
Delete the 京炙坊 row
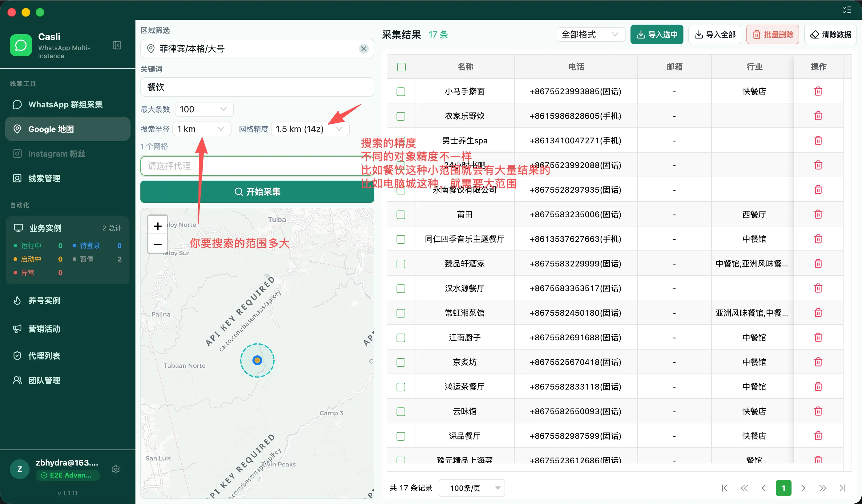coord(818,362)
